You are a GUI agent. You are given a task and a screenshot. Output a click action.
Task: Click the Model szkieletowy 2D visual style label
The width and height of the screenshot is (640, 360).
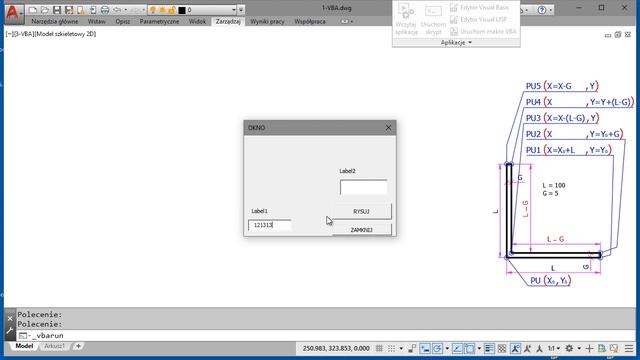(x=66, y=34)
